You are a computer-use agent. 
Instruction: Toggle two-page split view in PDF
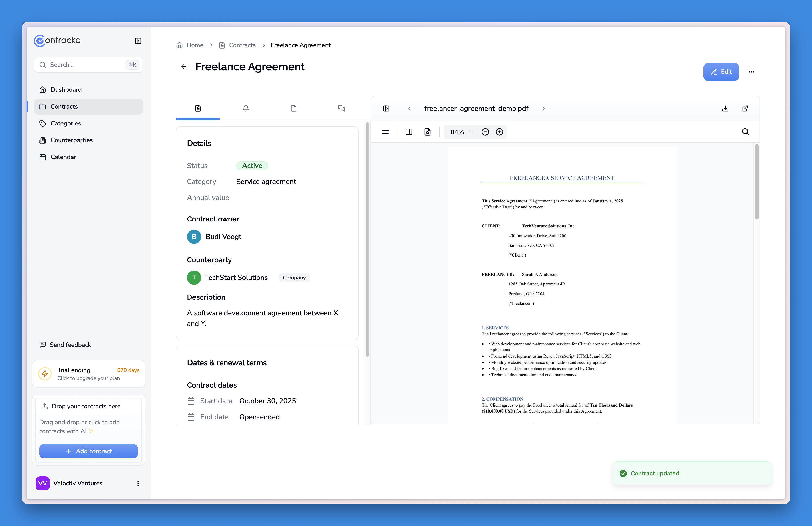point(409,132)
